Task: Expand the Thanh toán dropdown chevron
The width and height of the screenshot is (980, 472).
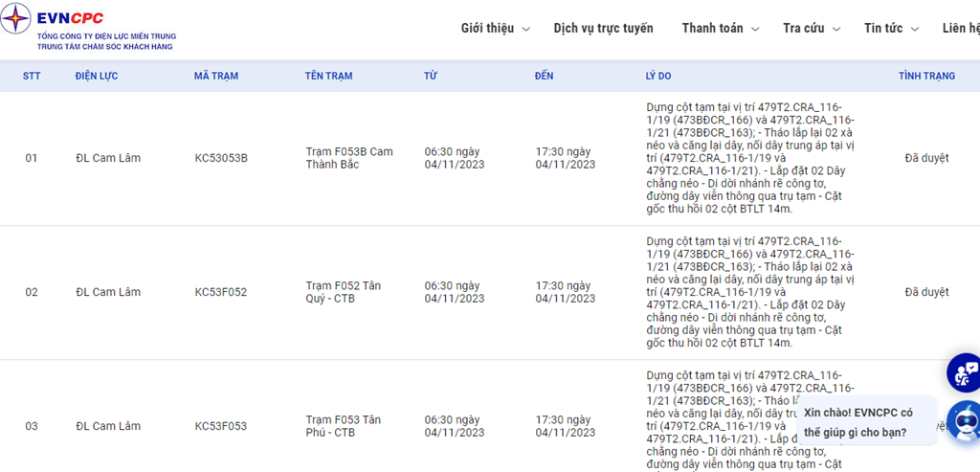Action: 756,30
